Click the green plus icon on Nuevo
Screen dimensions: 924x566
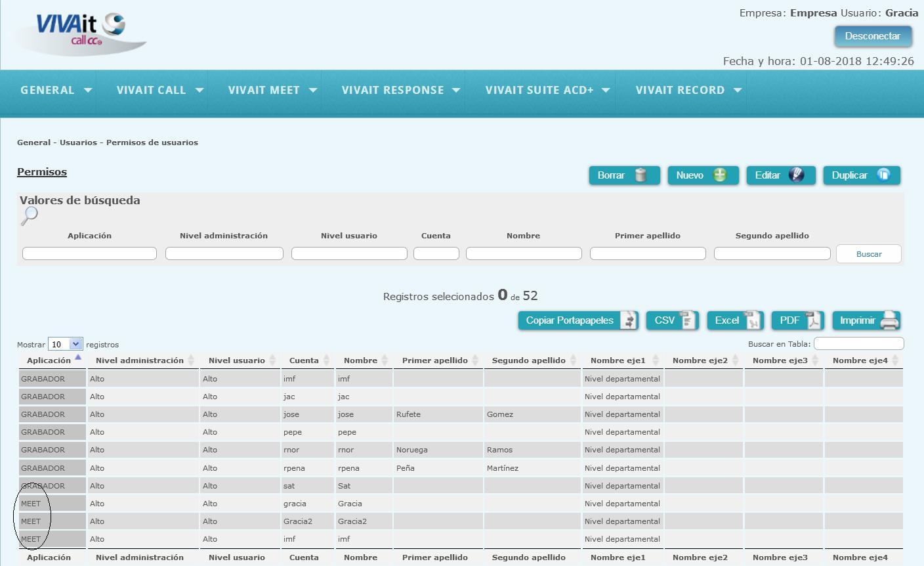click(720, 175)
